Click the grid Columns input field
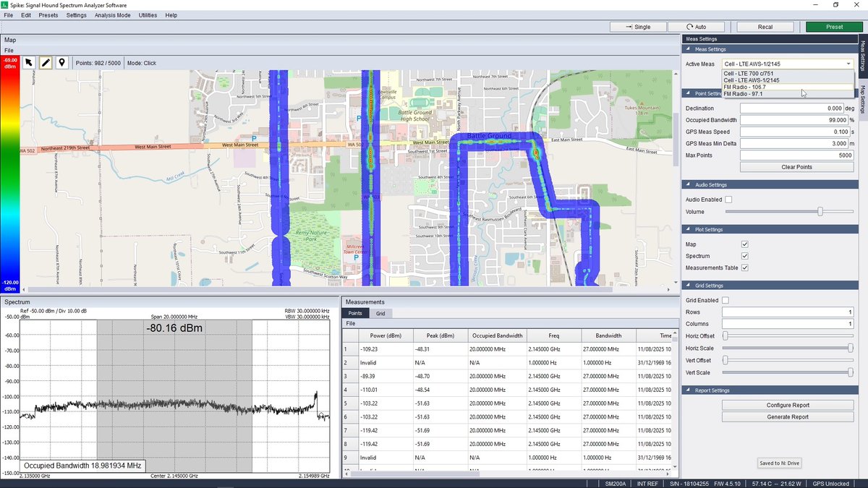 coord(788,324)
